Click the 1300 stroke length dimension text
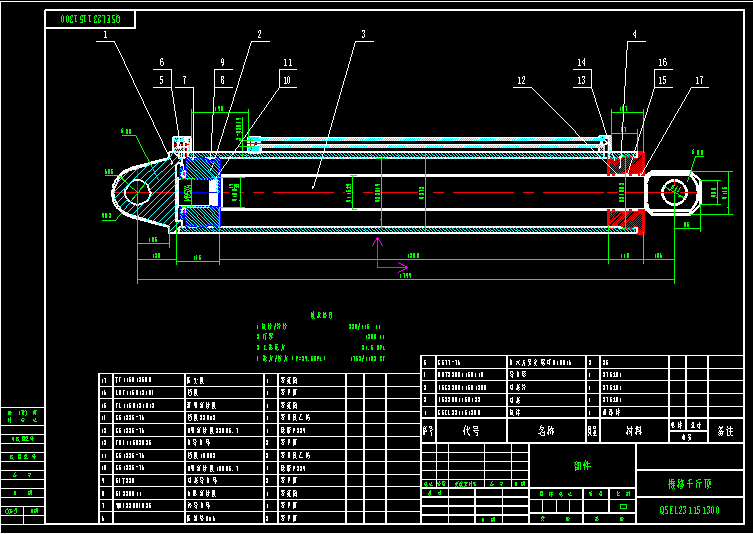The image size is (753, 534). click(x=413, y=255)
